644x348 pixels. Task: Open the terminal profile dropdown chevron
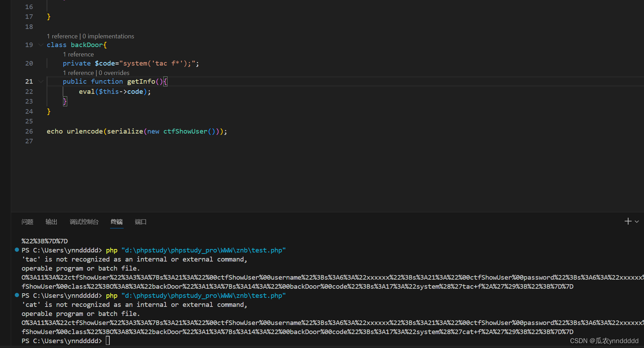[637, 221]
